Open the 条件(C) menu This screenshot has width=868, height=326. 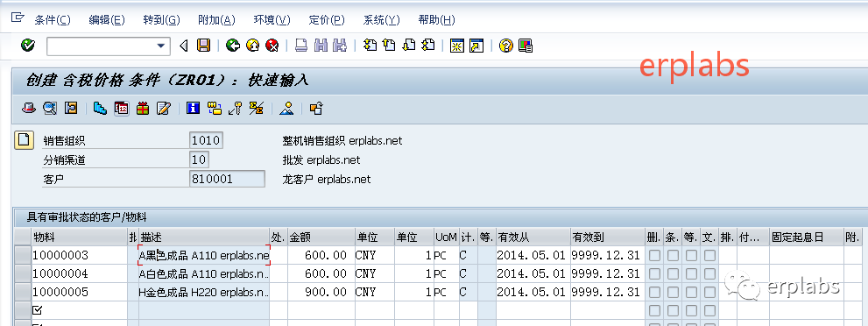pos(53,20)
